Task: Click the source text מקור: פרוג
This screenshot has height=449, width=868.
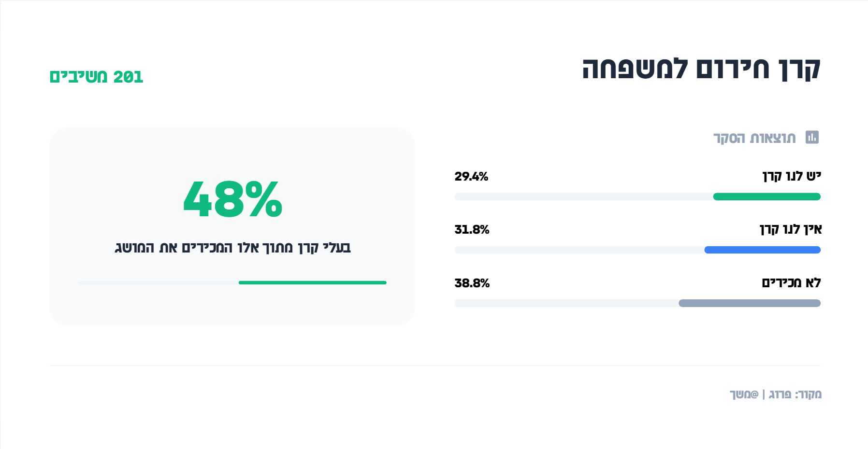Action: pos(795,394)
